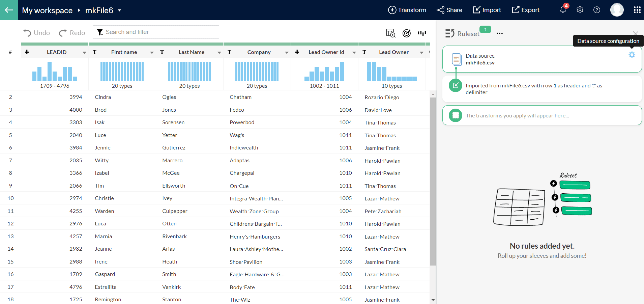Click the back arrow in header
This screenshot has height=304, width=644.
point(9,10)
